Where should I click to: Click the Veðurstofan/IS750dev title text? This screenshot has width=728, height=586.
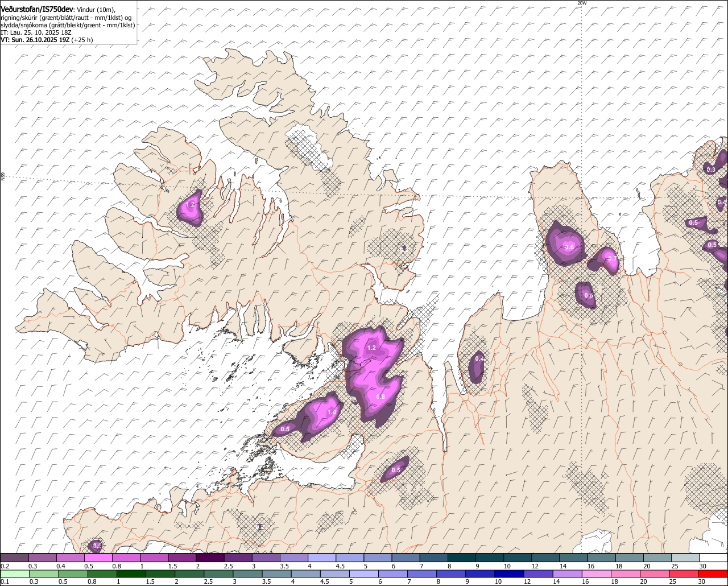click(x=36, y=10)
